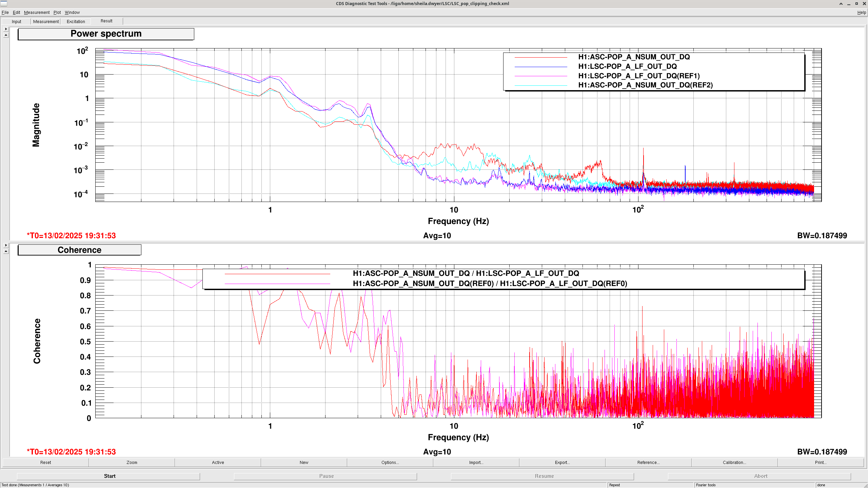The height and width of the screenshot is (488, 868).
Task: Click the Magnitude y-axis label
Action: (36, 125)
